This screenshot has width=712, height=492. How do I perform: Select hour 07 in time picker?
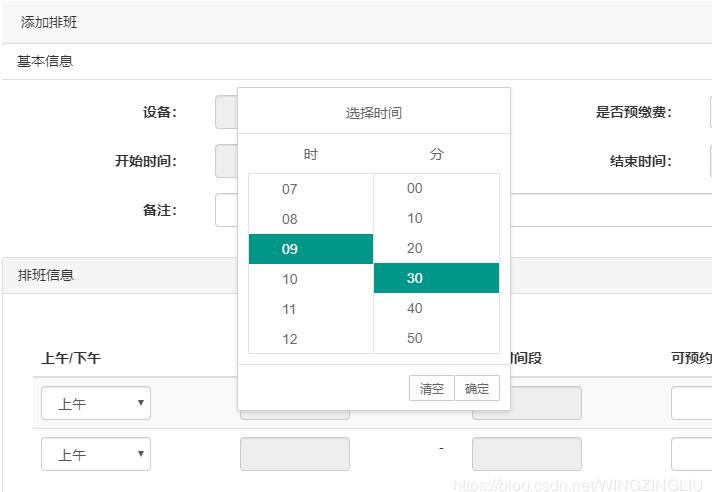tap(310, 189)
